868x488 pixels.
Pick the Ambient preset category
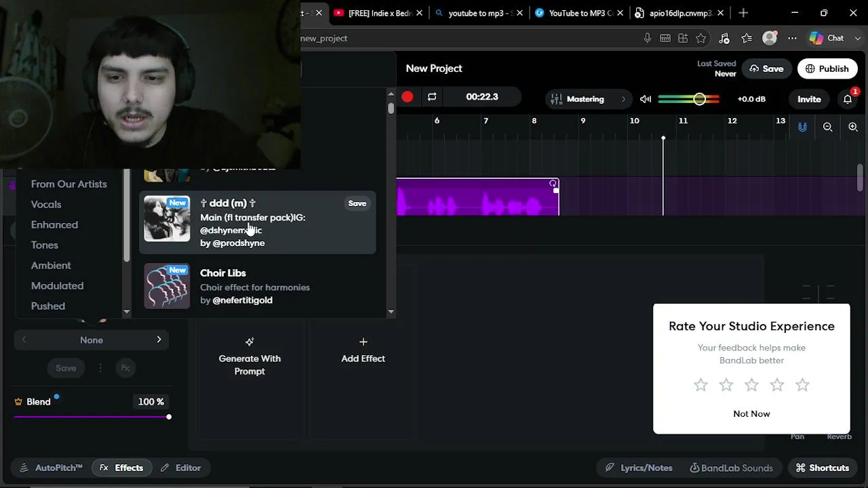(x=51, y=265)
